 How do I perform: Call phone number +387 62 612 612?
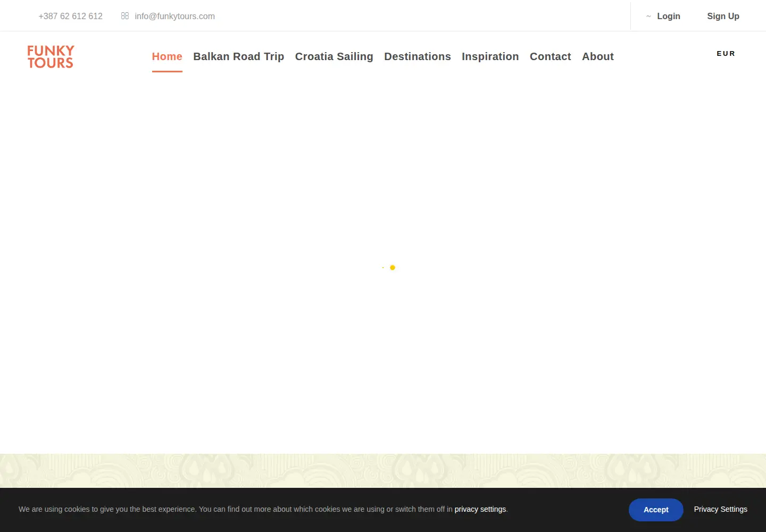[70, 16]
